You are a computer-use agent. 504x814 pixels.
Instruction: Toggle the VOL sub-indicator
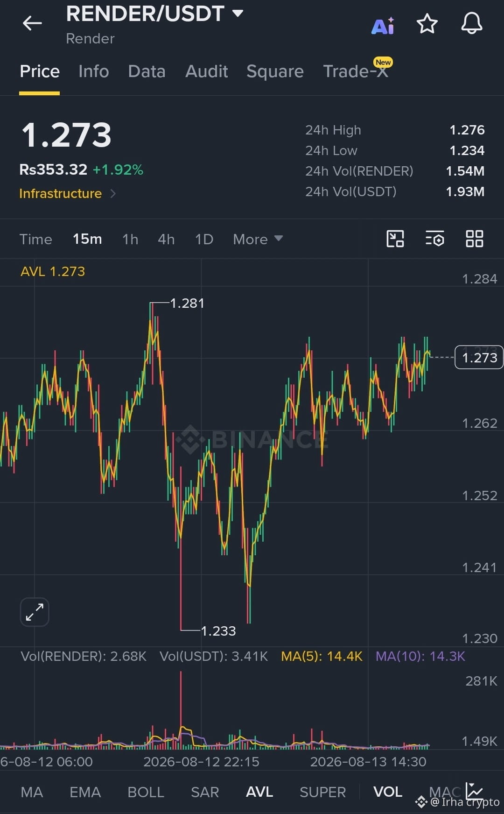tap(388, 792)
